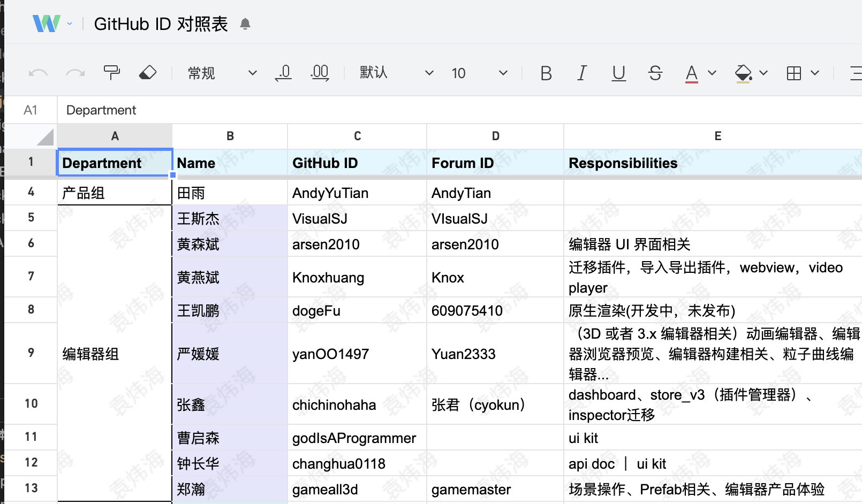
Task: Toggle italic formatting
Action: click(x=582, y=73)
